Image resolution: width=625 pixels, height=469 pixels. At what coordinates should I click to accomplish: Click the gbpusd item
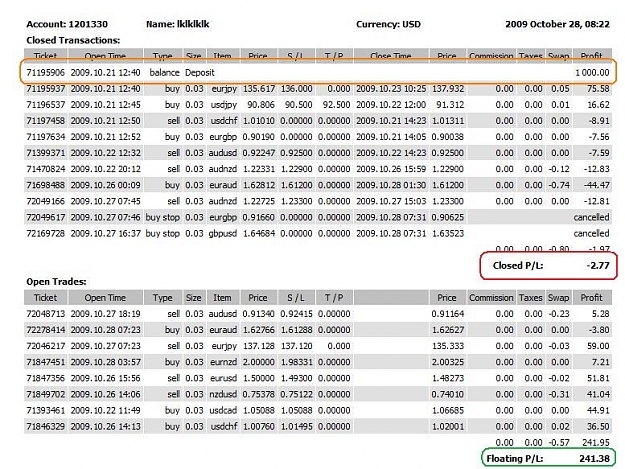[x=223, y=234]
